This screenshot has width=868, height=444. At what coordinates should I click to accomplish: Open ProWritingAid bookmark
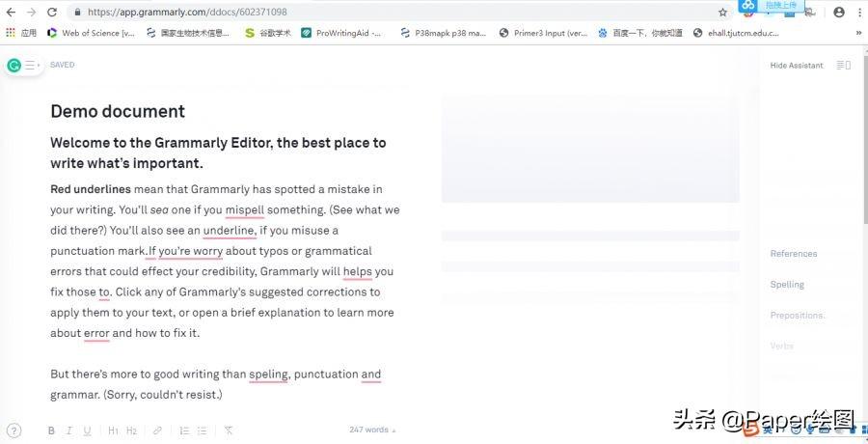click(x=341, y=33)
